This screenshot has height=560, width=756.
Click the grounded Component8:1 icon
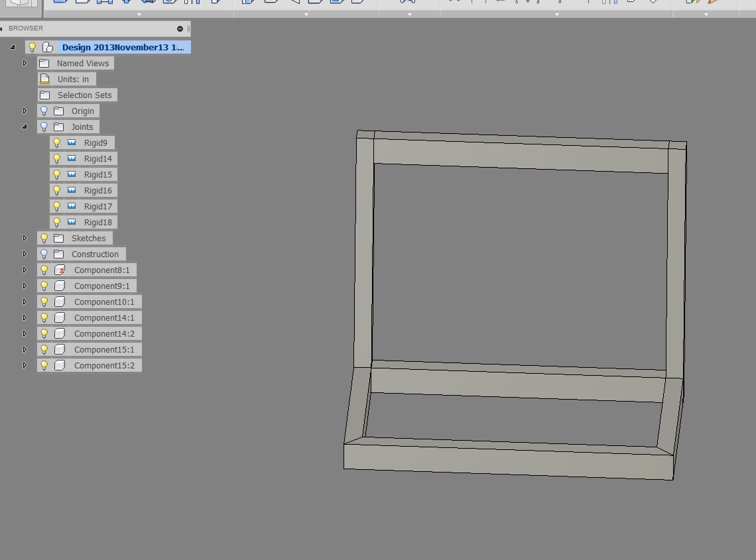click(x=60, y=270)
